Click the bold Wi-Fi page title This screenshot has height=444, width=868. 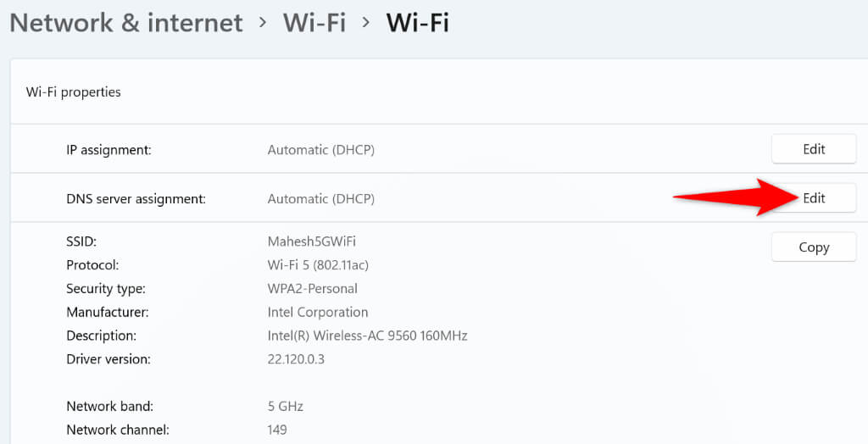tap(417, 23)
